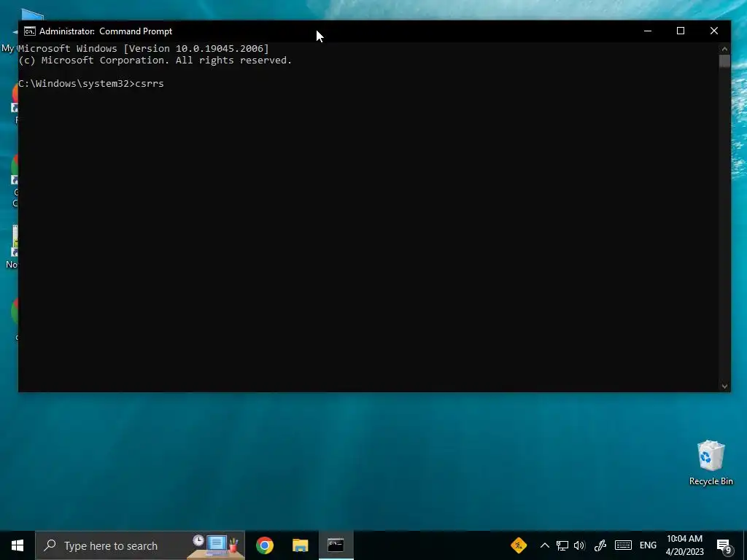Open the Command Prompt system menu icon
The width and height of the screenshot is (747, 560).
[29, 31]
